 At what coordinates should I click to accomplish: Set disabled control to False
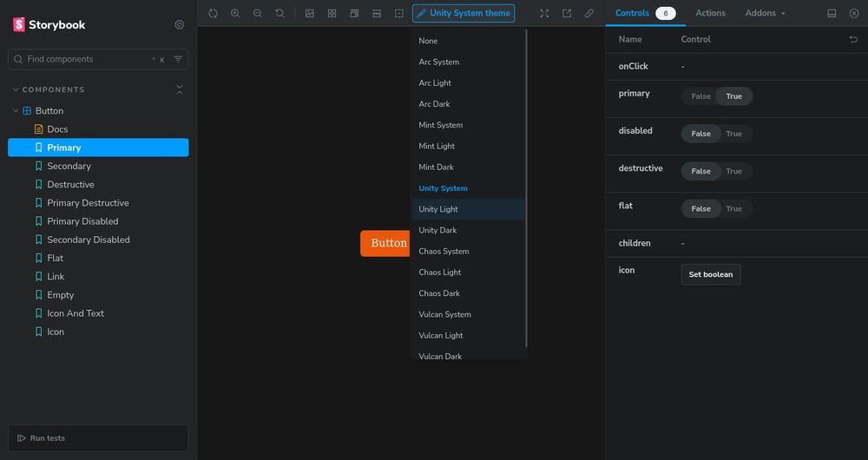pyautogui.click(x=700, y=134)
